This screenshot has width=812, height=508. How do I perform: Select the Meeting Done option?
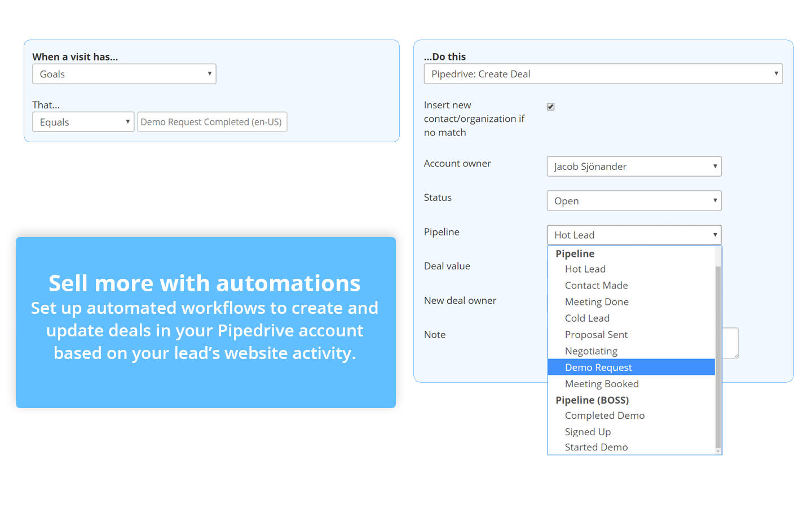597,301
